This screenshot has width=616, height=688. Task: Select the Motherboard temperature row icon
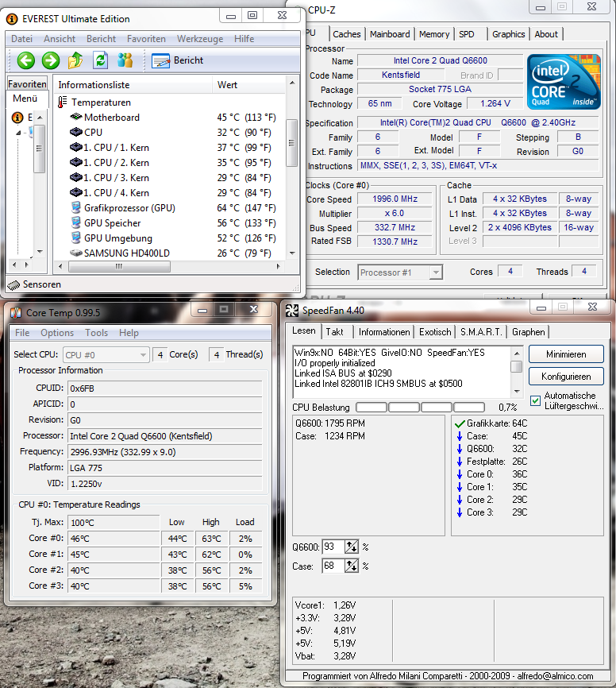tap(76, 117)
